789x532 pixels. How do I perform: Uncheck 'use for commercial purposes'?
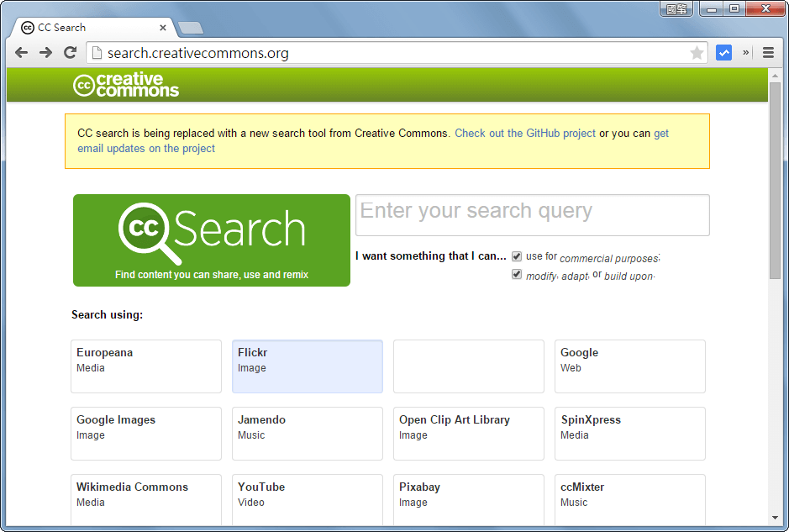(516, 255)
